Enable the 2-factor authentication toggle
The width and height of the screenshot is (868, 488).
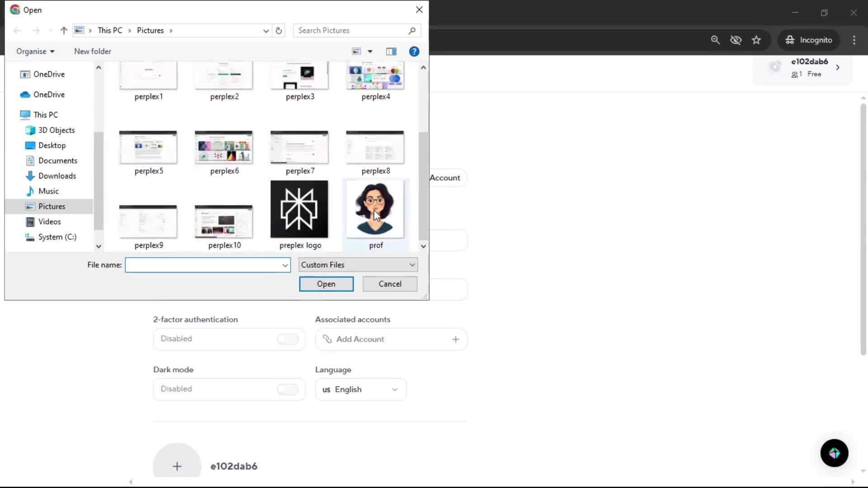288,339
